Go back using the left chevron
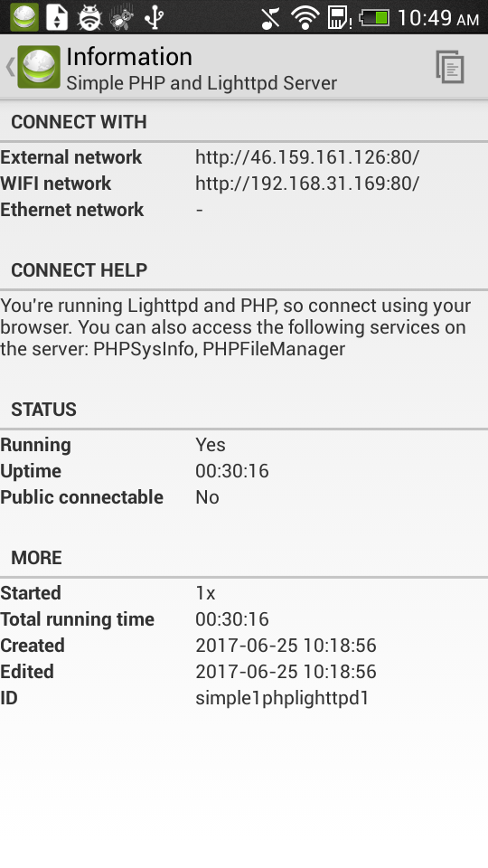Image resolution: width=488 pixels, height=868 pixels. pos(9,67)
